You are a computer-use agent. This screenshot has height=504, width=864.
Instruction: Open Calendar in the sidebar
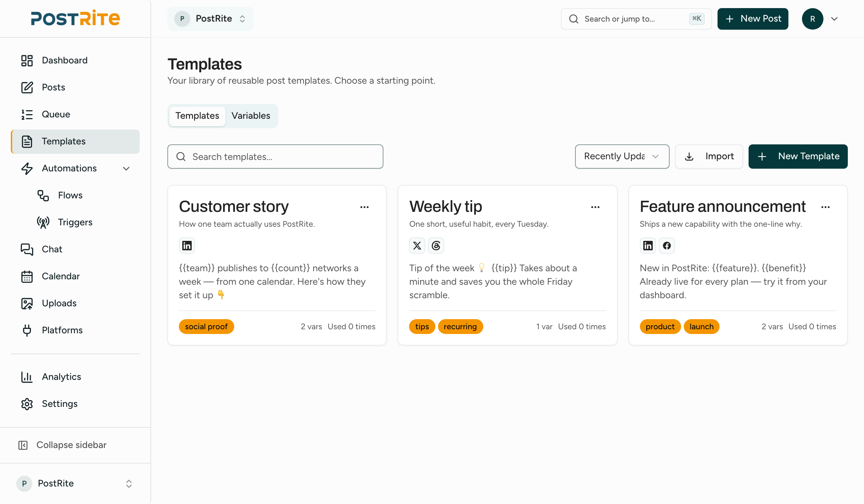75,277
